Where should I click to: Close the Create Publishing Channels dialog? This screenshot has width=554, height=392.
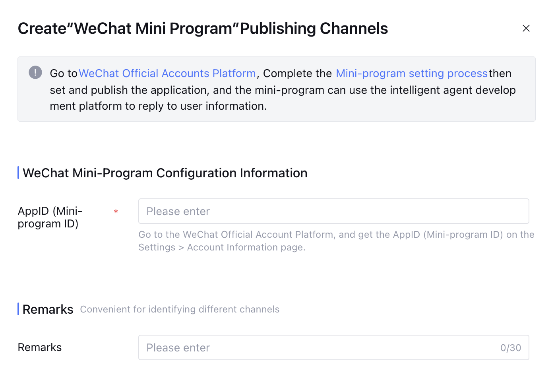click(x=526, y=28)
